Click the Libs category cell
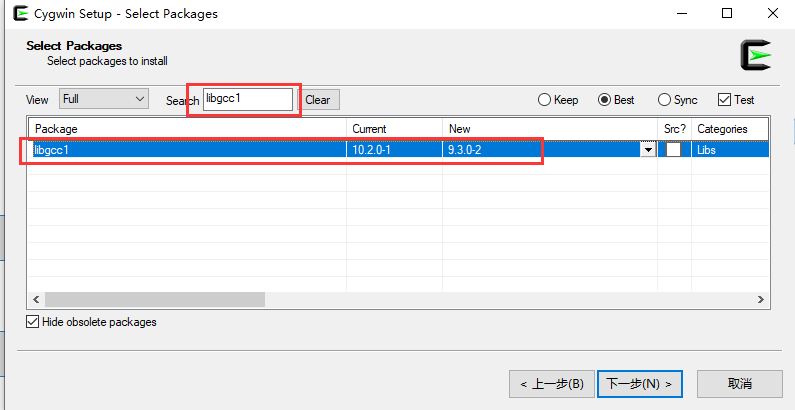This screenshot has width=795, height=410. pos(730,150)
